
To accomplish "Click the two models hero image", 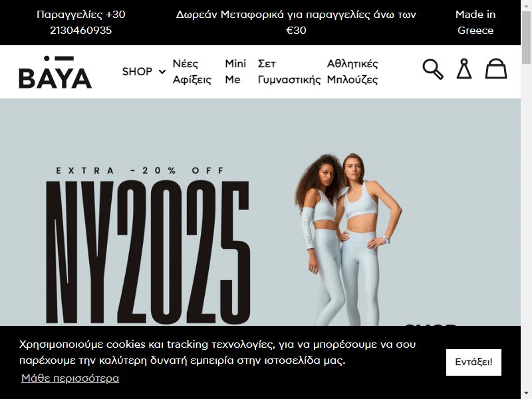I will (348, 239).
